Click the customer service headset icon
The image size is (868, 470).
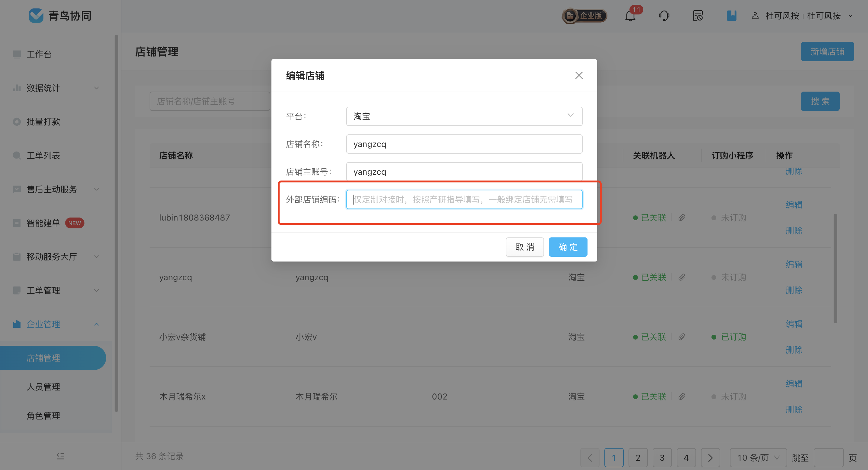(x=664, y=15)
